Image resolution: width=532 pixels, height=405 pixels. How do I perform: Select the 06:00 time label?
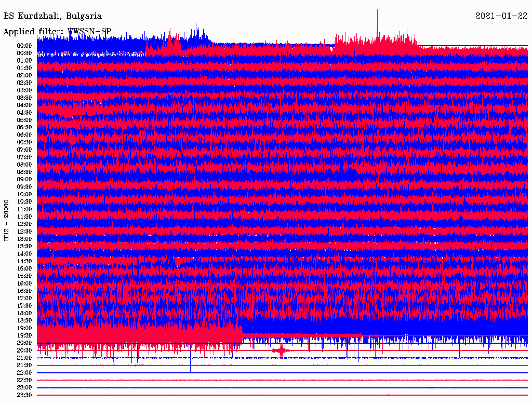click(x=24, y=134)
